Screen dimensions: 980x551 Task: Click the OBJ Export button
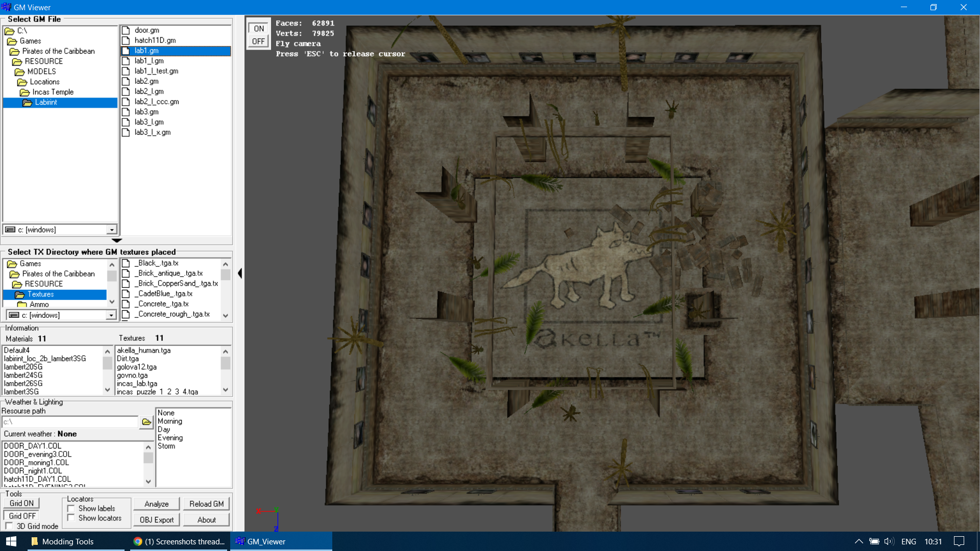[157, 520]
